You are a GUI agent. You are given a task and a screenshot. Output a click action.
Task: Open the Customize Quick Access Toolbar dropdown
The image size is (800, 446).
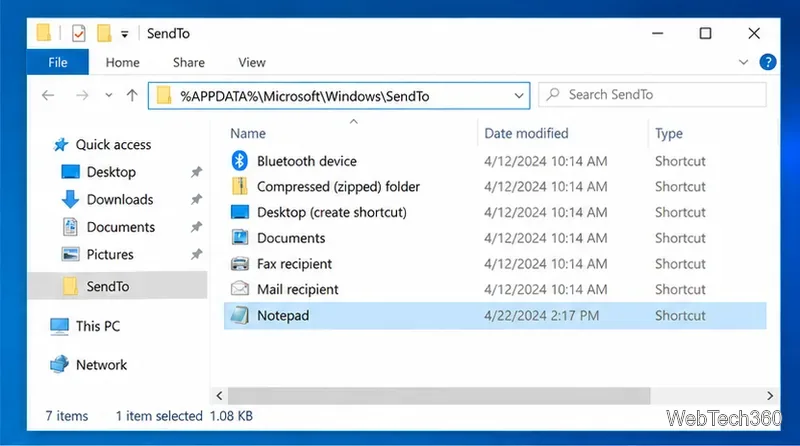click(x=124, y=34)
